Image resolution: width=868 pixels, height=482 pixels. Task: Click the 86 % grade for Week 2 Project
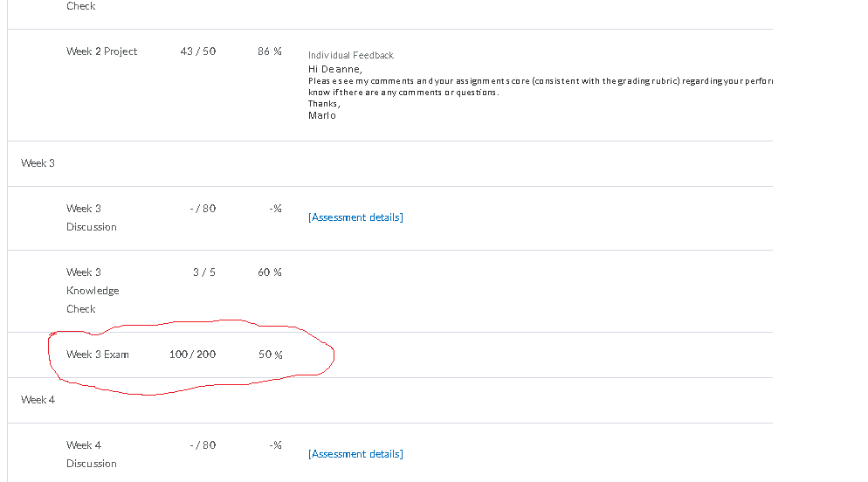[x=270, y=52]
